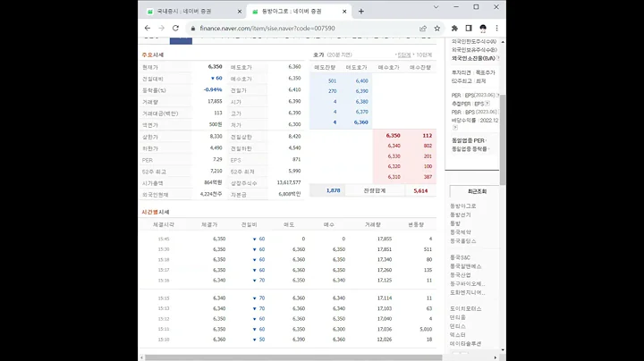The image size is (644, 361).
Task: Click the address bar URL
Action: (267, 29)
